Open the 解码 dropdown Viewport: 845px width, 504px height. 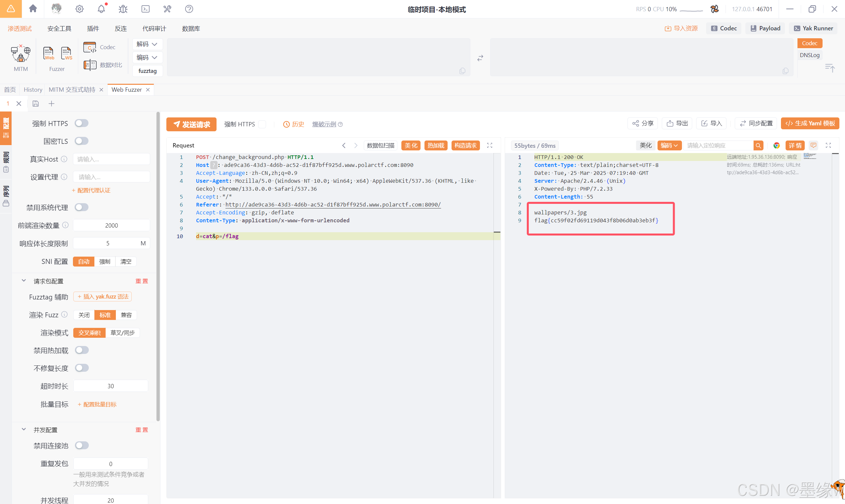pos(147,44)
